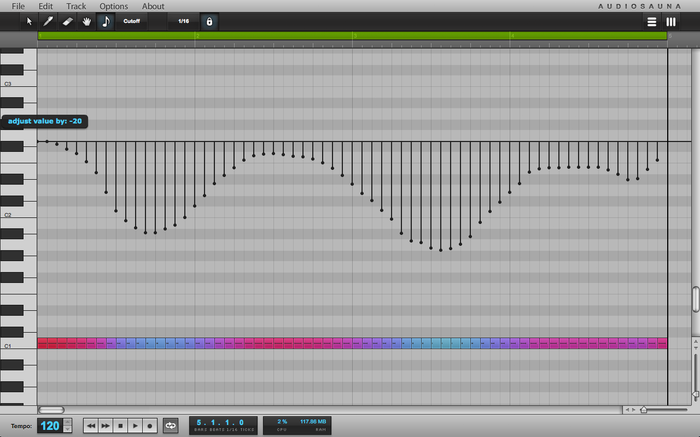Activate the note automation tool
This screenshot has height=437, width=700.
(x=105, y=21)
